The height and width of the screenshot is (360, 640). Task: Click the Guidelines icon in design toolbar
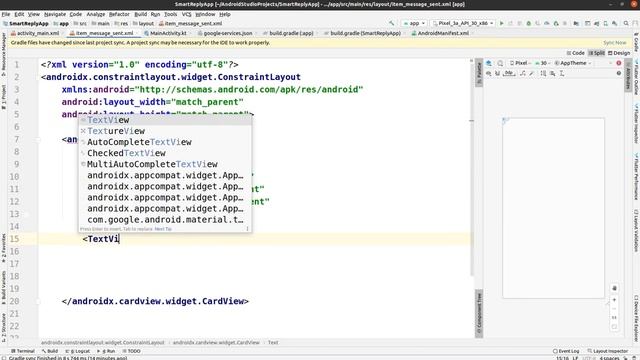point(561,73)
